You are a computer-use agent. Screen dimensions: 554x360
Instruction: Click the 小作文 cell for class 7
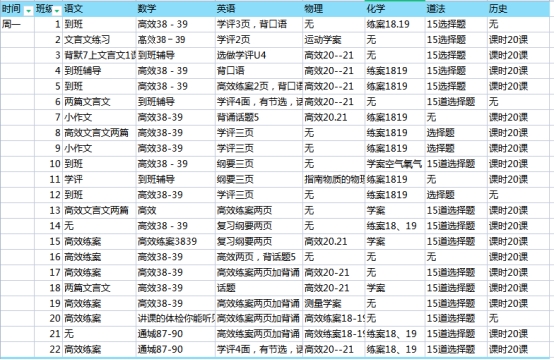99,117
